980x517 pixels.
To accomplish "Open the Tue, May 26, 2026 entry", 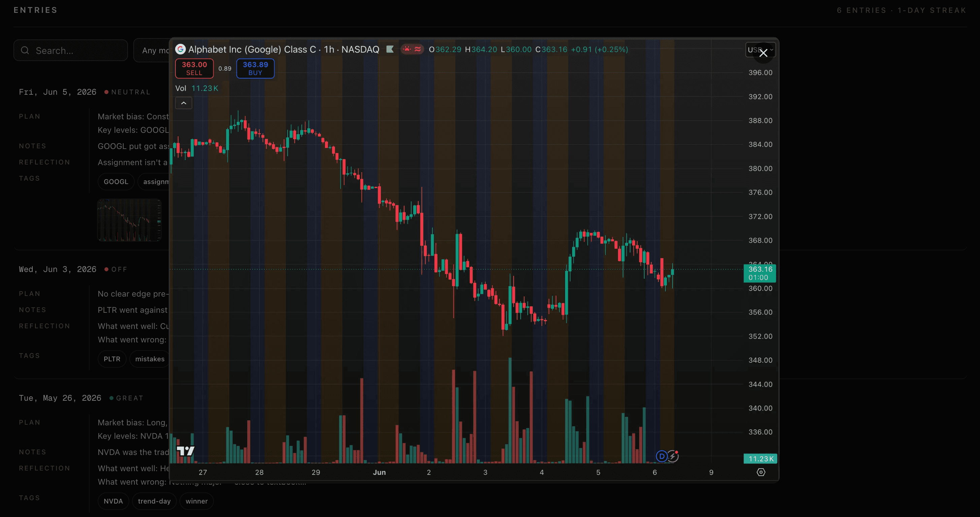I will tap(60, 398).
